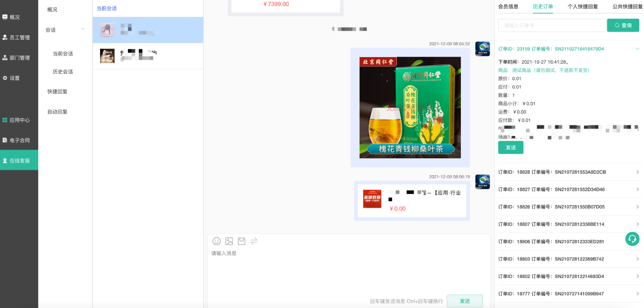Select 历史会话 in the navigation menu
Viewport: 644px width, 308px height.
[63, 72]
